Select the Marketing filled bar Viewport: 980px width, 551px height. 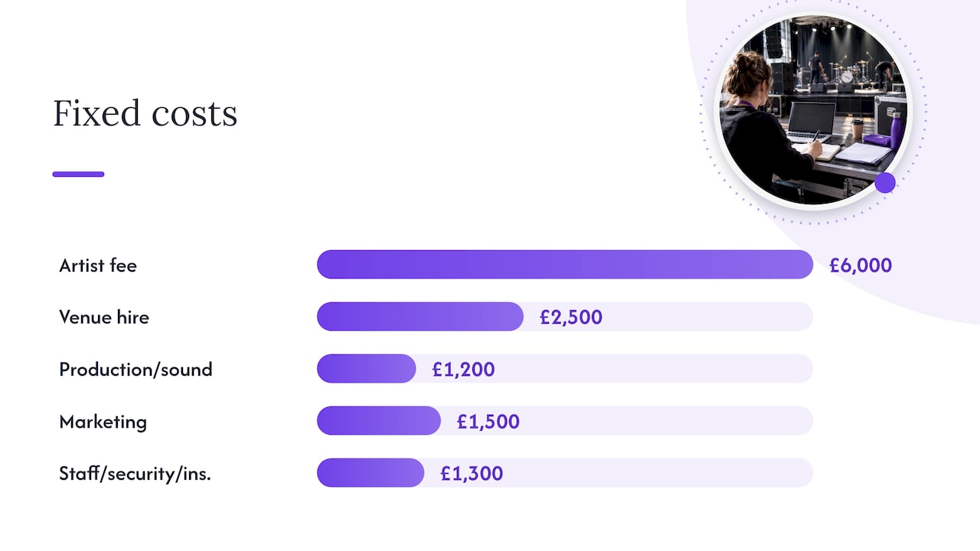click(379, 420)
